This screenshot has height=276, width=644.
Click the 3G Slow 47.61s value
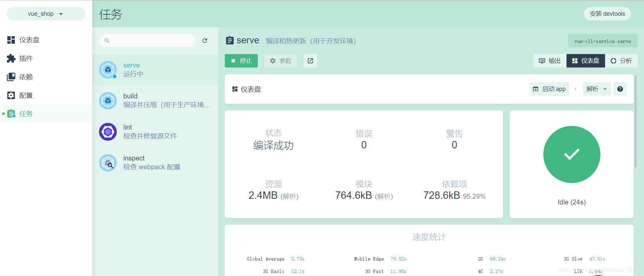[x=597, y=259]
